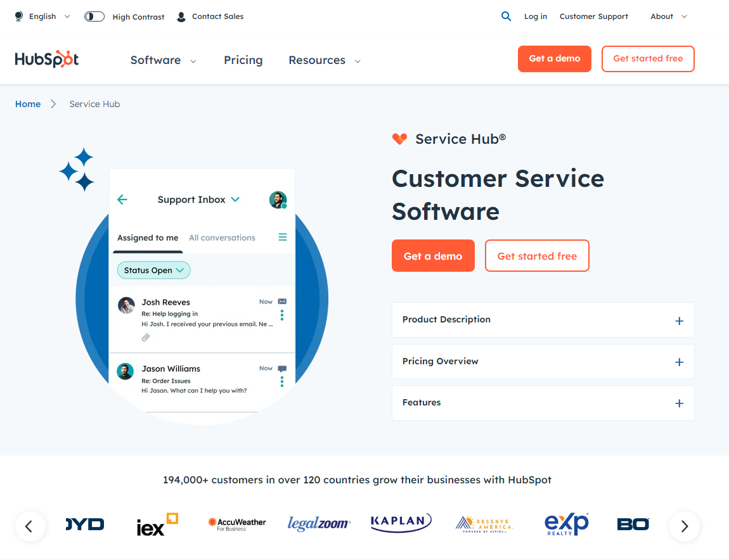Expand the Resources navigation menu

coord(325,60)
